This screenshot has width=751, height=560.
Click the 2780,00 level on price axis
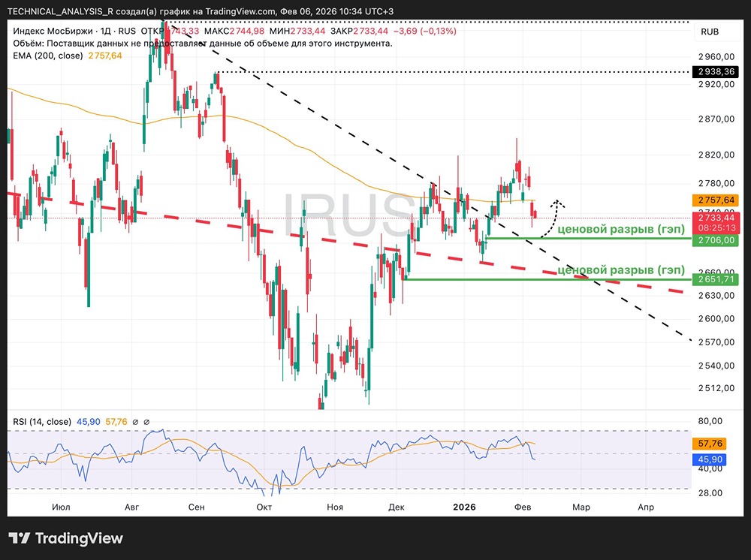tap(716, 183)
